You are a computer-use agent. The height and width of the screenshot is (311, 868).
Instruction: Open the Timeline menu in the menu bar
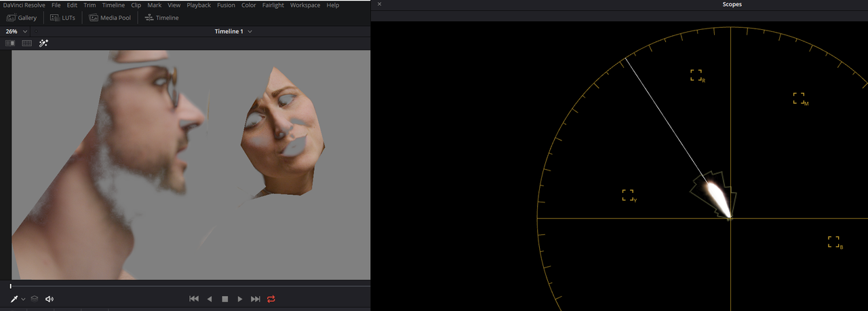click(113, 5)
